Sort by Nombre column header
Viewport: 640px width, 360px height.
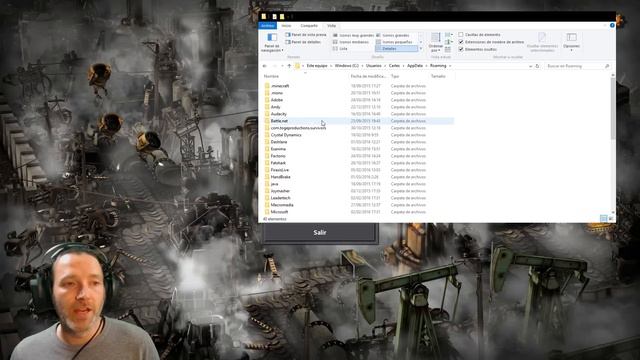[271, 76]
